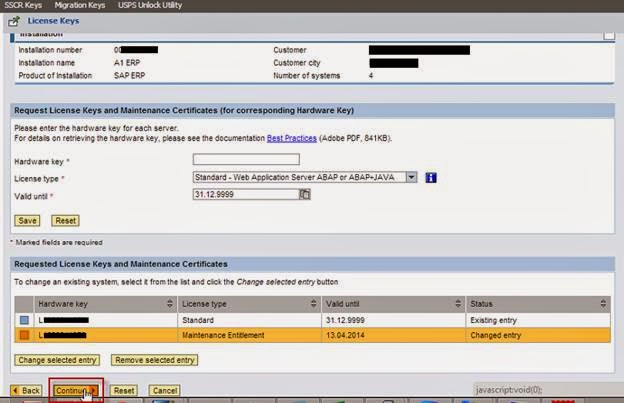Select the Maintenance Entitlement row checkbox

pyautogui.click(x=24, y=335)
